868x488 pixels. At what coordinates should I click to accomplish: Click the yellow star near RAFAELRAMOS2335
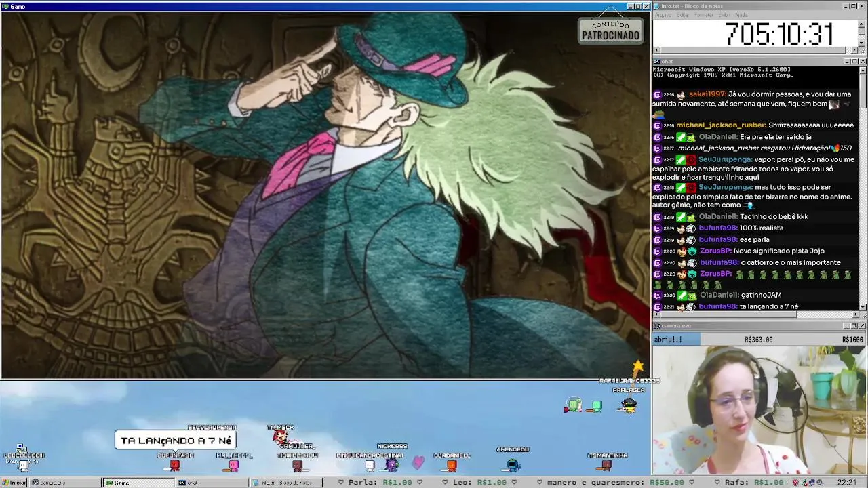click(x=638, y=367)
